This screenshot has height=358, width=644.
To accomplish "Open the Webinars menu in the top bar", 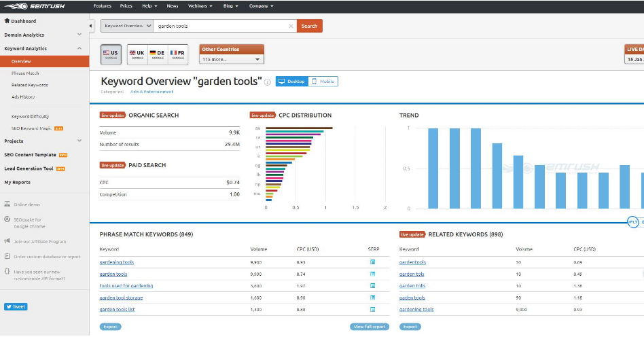I will (x=200, y=6).
